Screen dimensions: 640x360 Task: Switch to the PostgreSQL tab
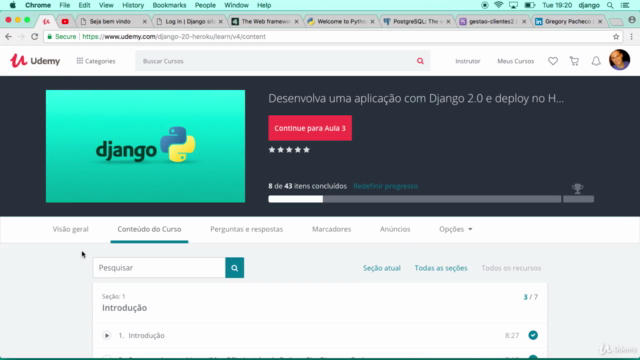(x=416, y=21)
